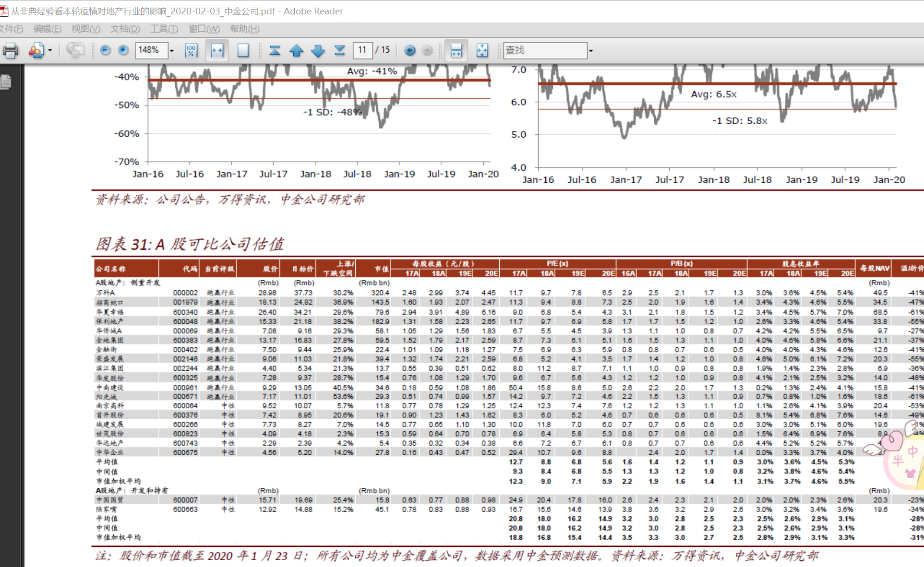
Task: Click the Actual Size 100% icon
Action: [x=191, y=50]
